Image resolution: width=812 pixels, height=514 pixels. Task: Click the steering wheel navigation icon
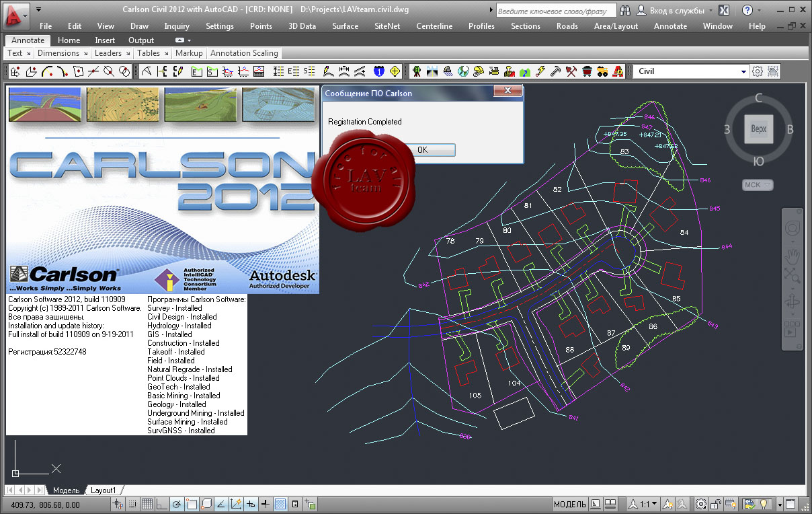click(793, 229)
